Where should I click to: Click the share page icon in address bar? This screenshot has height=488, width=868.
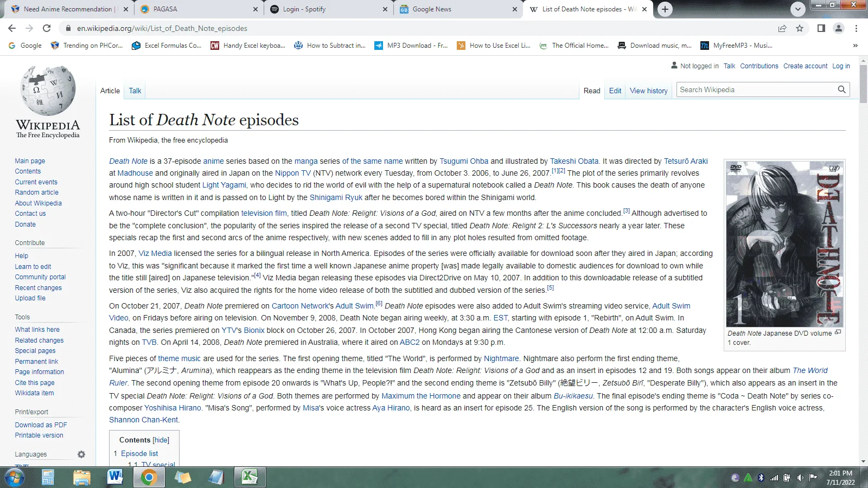click(782, 28)
